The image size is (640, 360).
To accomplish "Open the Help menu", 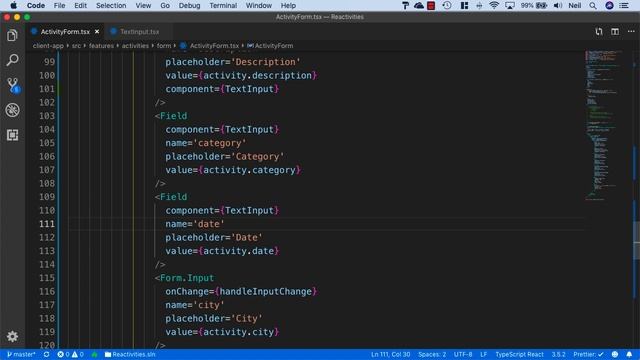I will [288, 5].
